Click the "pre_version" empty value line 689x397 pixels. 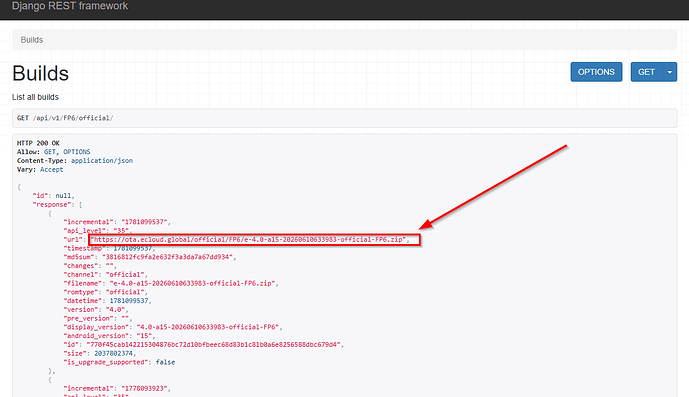click(x=98, y=318)
